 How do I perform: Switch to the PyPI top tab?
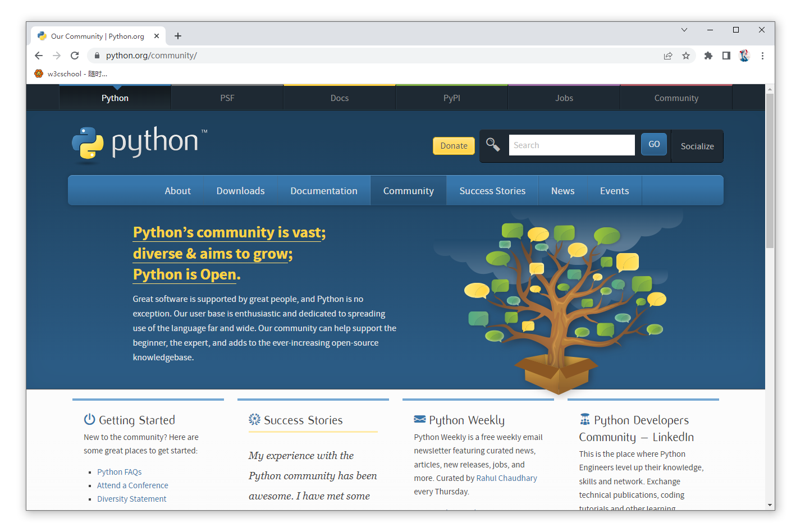[451, 98]
